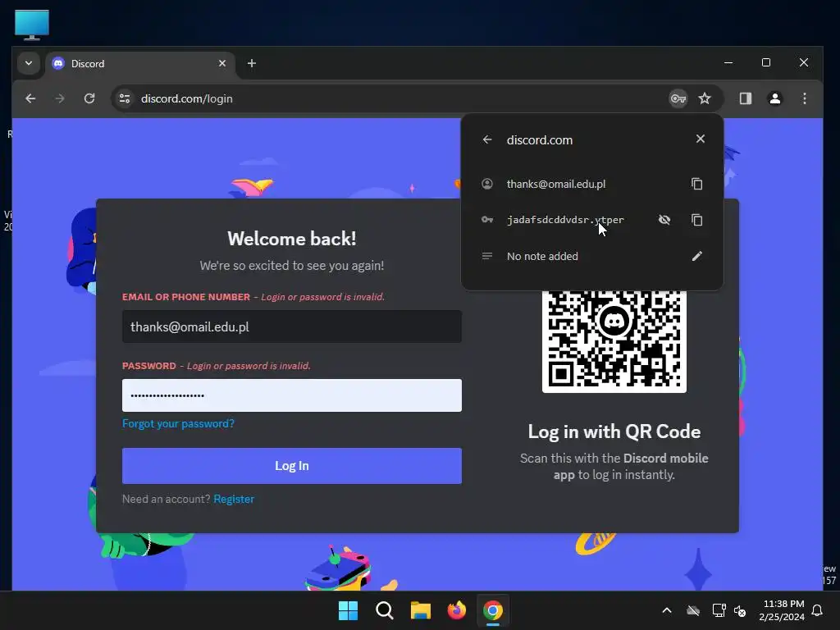Open the Chrome profile icon
The height and width of the screenshot is (630, 840).
point(774,98)
